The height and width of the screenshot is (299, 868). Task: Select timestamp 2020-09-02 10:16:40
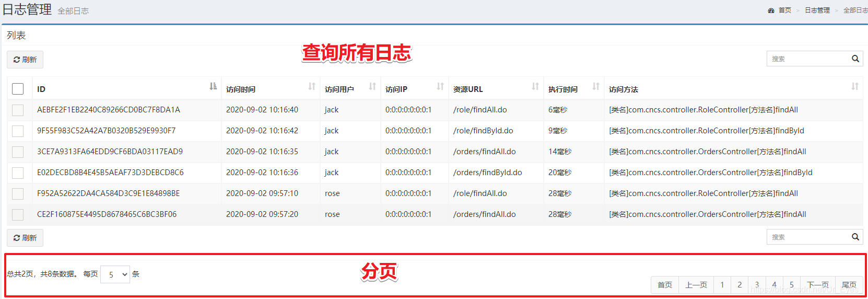pyautogui.click(x=262, y=110)
